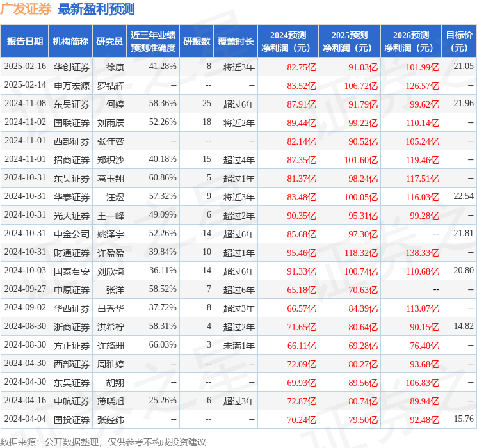Click the date 2025-02-14
Image resolution: width=477 pixels, height=448 pixels.
(x=25, y=85)
